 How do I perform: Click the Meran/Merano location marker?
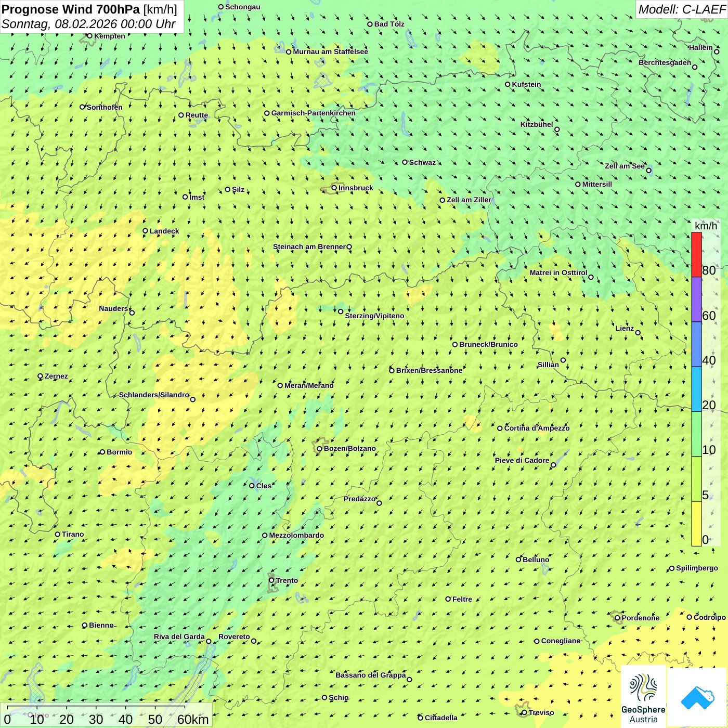(280, 385)
